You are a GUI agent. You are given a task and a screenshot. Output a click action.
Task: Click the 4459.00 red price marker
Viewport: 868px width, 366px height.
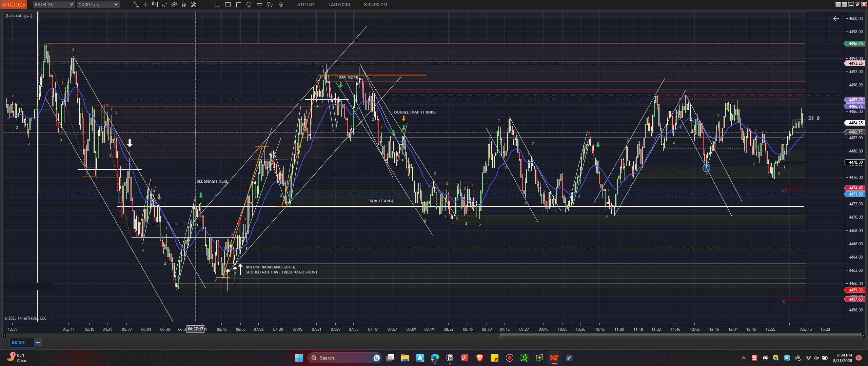(x=855, y=290)
